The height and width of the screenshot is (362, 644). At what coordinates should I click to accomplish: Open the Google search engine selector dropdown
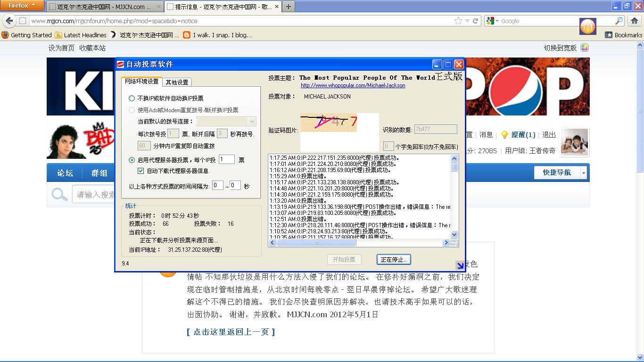[x=493, y=21]
